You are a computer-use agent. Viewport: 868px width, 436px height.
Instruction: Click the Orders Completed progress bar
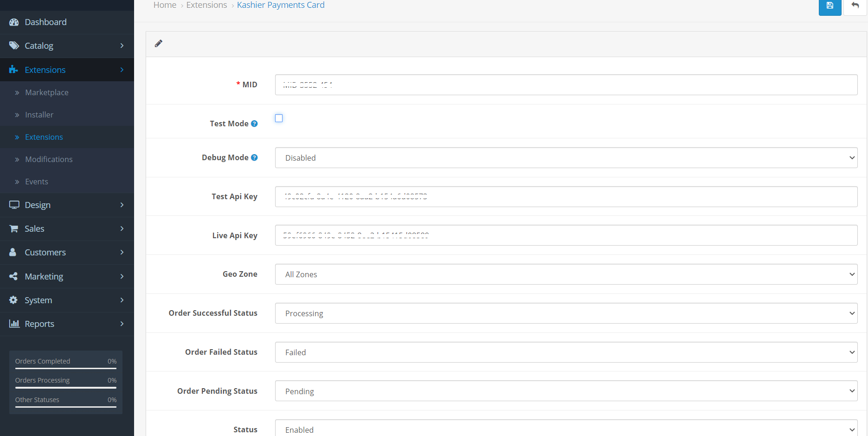click(x=66, y=369)
